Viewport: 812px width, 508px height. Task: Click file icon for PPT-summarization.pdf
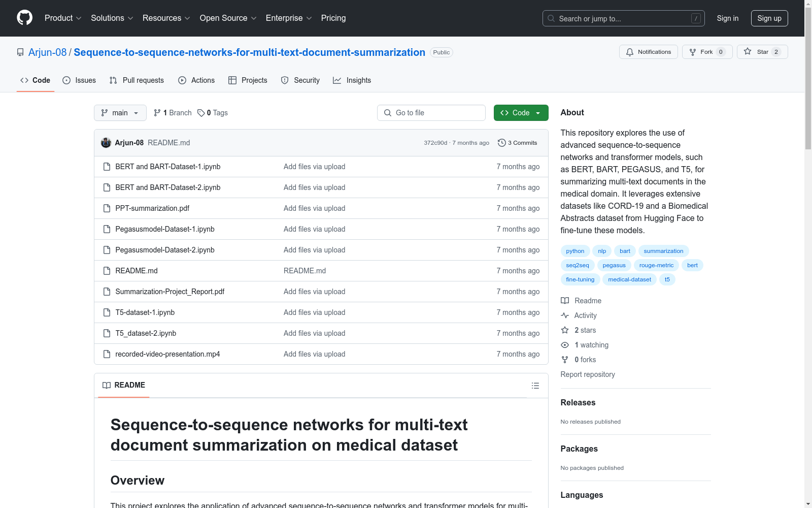(107, 208)
